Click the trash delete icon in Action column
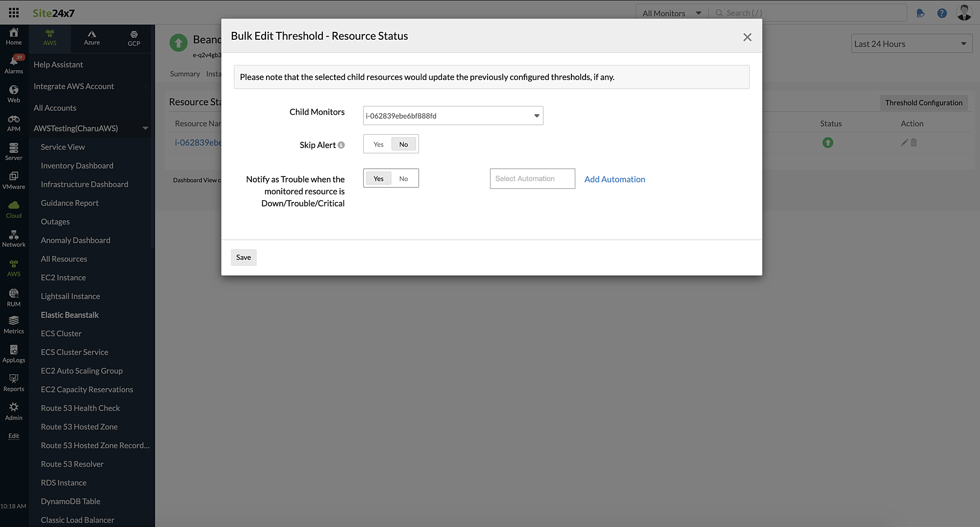The height and width of the screenshot is (527, 980). 914,143
